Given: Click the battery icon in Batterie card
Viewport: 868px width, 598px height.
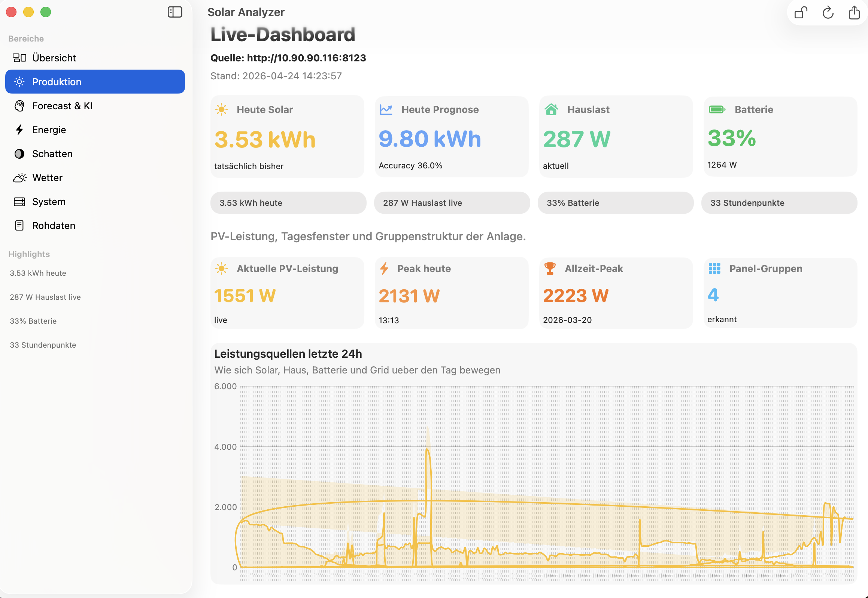Looking at the screenshot, I should [716, 109].
